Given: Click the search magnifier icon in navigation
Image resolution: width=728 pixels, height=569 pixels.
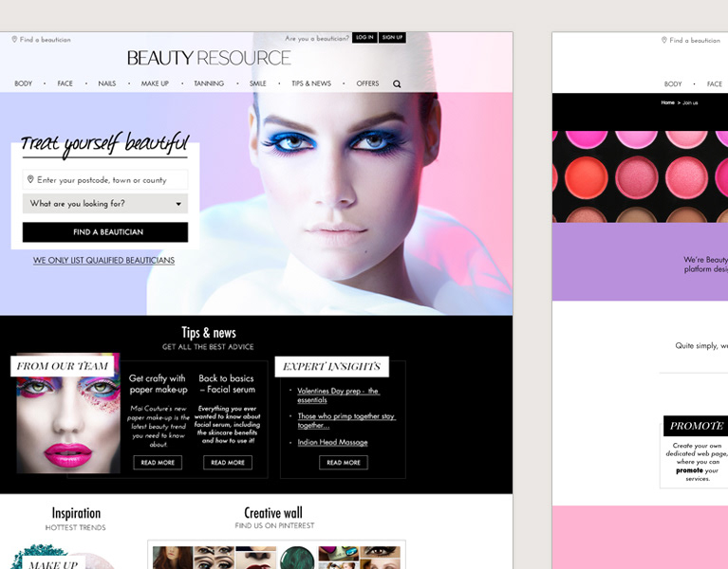Looking at the screenshot, I should pos(397,84).
